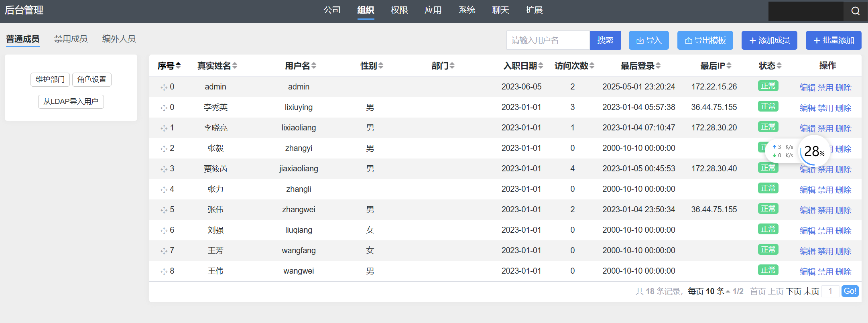Click the 导出模板 button
Image resolution: width=868 pixels, height=323 pixels.
coord(705,40)
